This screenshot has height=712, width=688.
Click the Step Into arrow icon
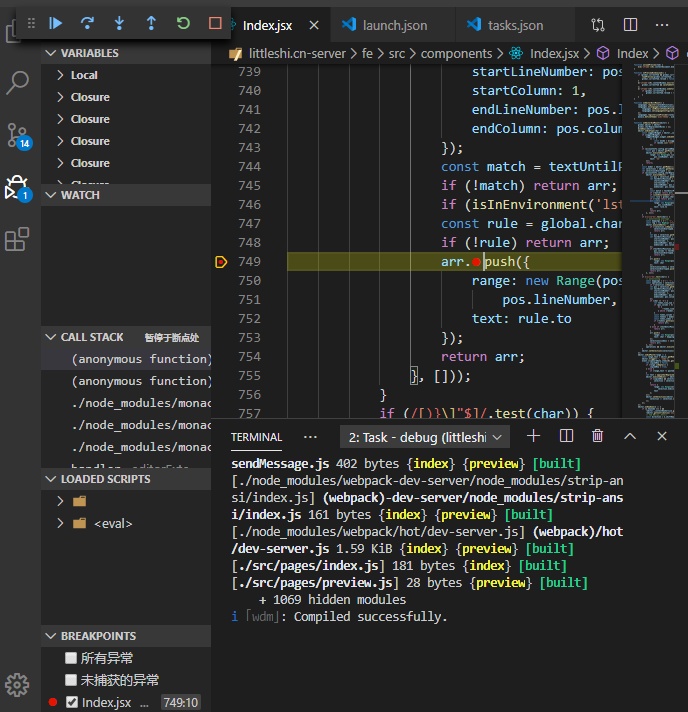tap(119, 23)
